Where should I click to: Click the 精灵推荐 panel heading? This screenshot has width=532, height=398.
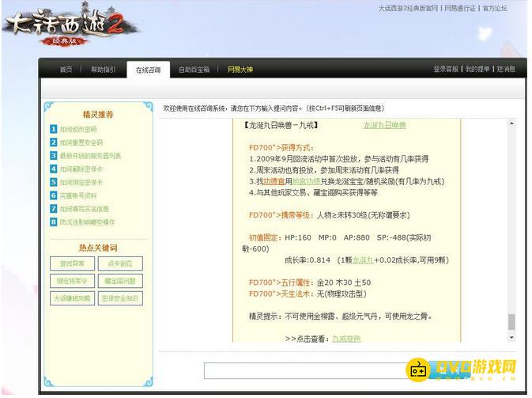pyautogui.click(x=98, y=115)
